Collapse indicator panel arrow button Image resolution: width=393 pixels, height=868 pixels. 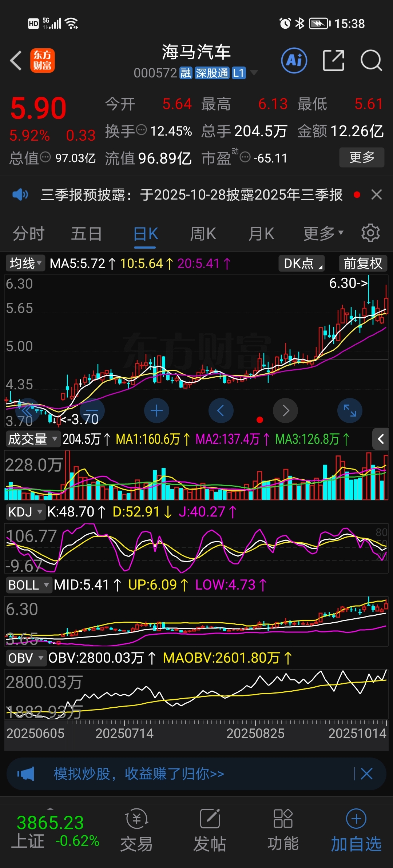381,439
